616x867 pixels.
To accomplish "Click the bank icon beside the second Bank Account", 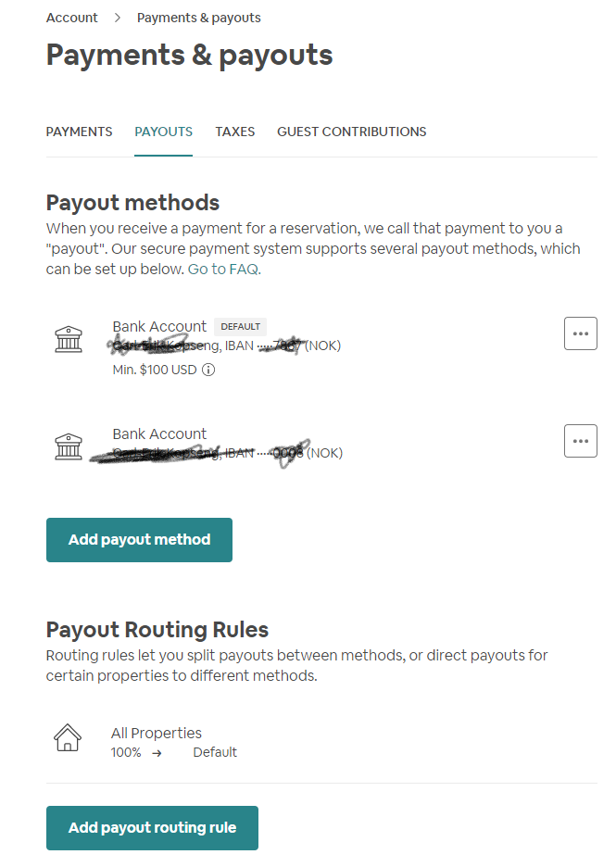I will coord(69,446).
